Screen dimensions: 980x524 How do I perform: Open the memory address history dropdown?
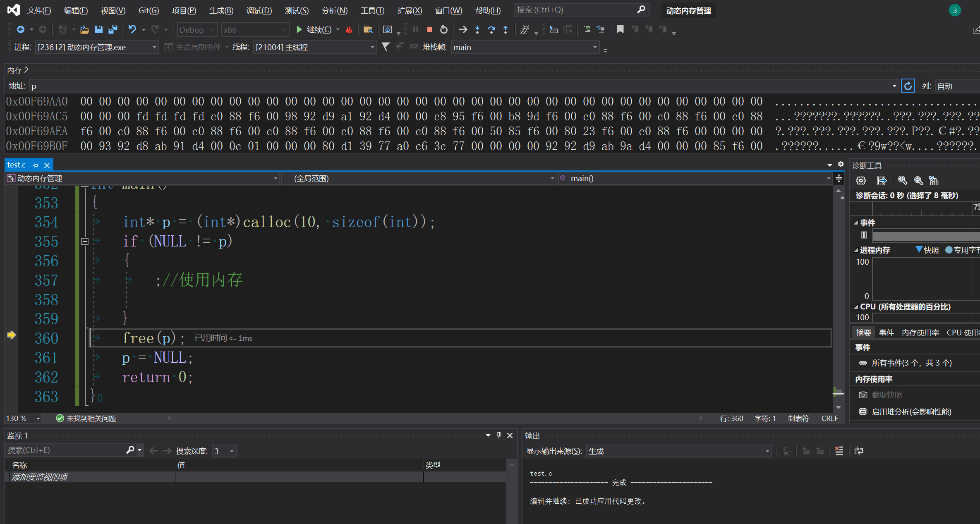[894, 86]
